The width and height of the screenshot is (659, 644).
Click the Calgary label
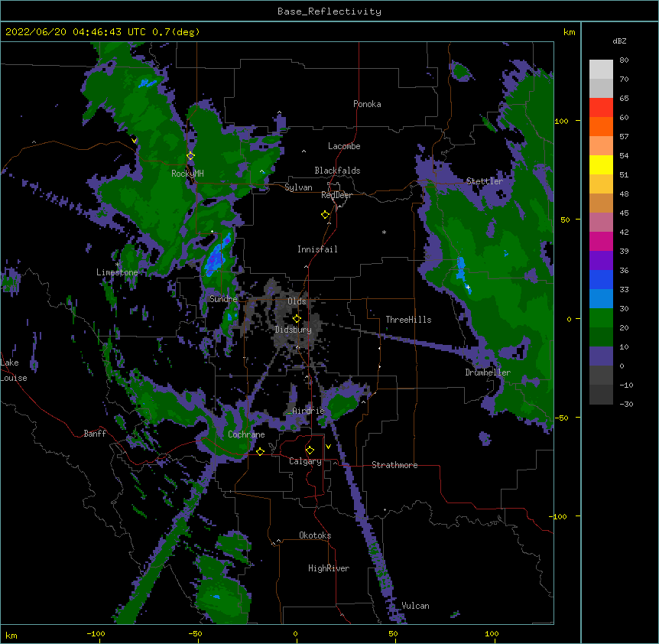click(x=306, y=461)
